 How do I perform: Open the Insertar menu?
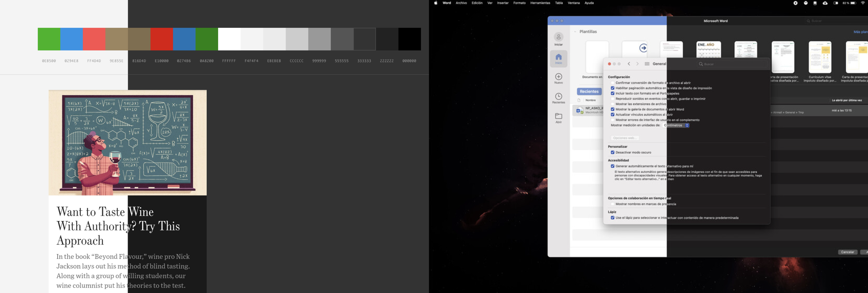coord(503,3)
